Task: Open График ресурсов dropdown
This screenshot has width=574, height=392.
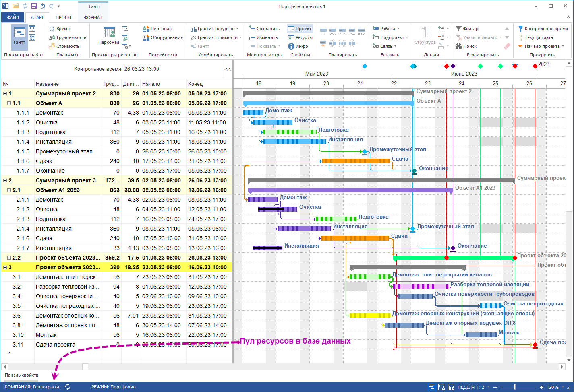Action: coord(215,29)
